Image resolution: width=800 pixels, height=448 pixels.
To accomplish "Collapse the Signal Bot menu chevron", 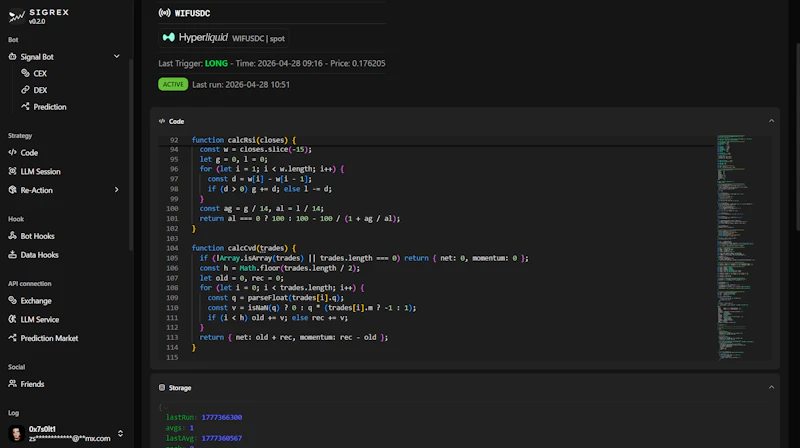I will 116,56.
